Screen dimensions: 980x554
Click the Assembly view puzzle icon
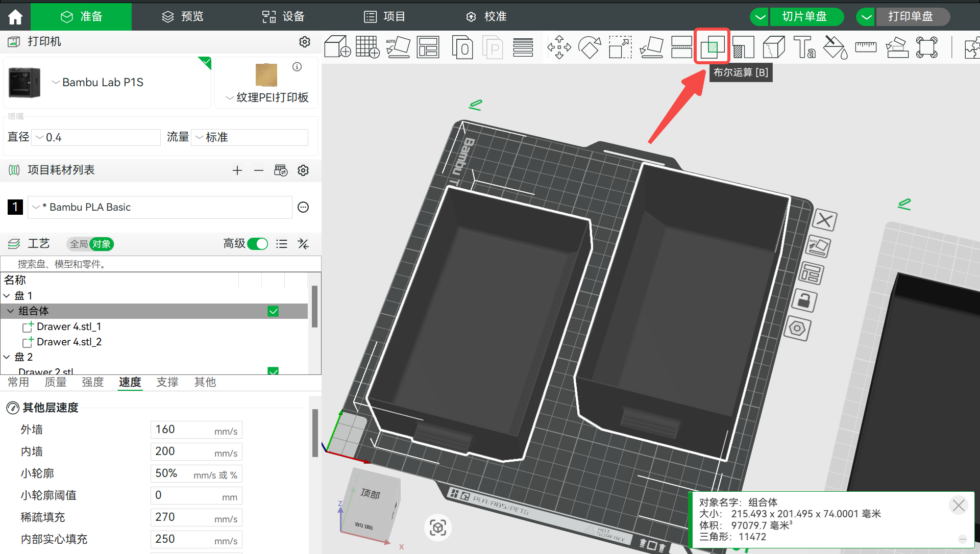click(972, 47)
